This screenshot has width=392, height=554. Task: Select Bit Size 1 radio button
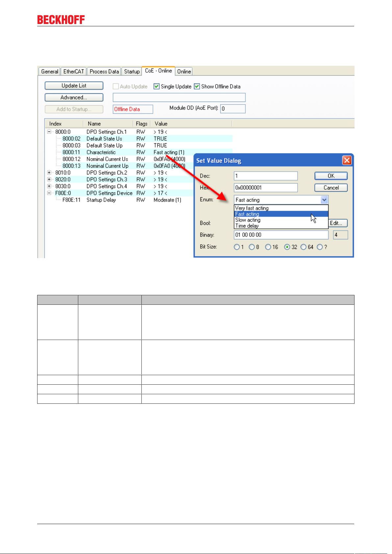(237, 247)
